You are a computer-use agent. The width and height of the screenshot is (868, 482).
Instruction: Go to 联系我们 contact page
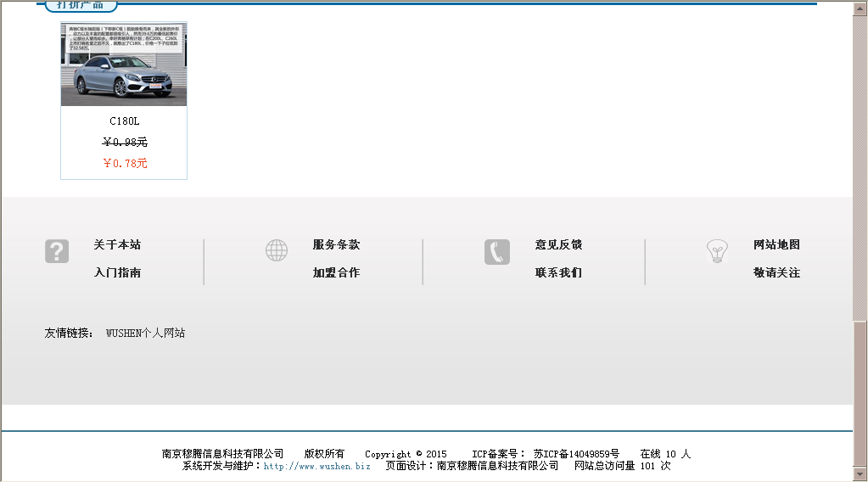pyautogui.click(x=558, y=273)
